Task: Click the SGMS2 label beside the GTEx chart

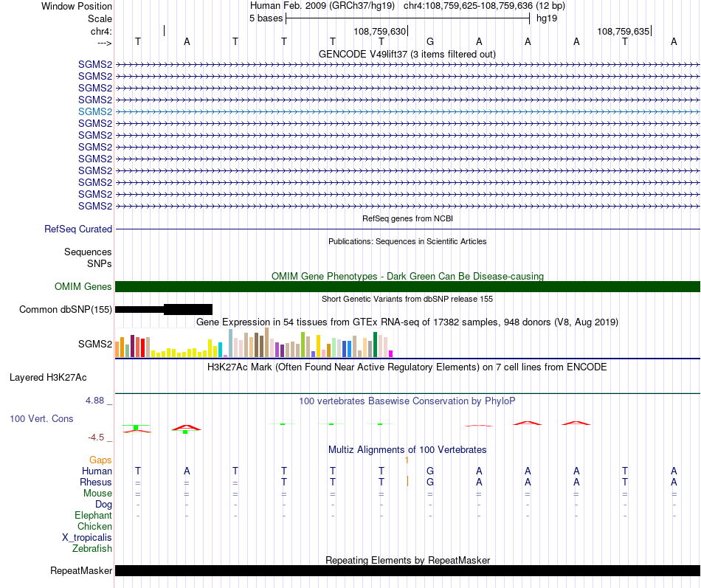Action: (x=94, y=344)
